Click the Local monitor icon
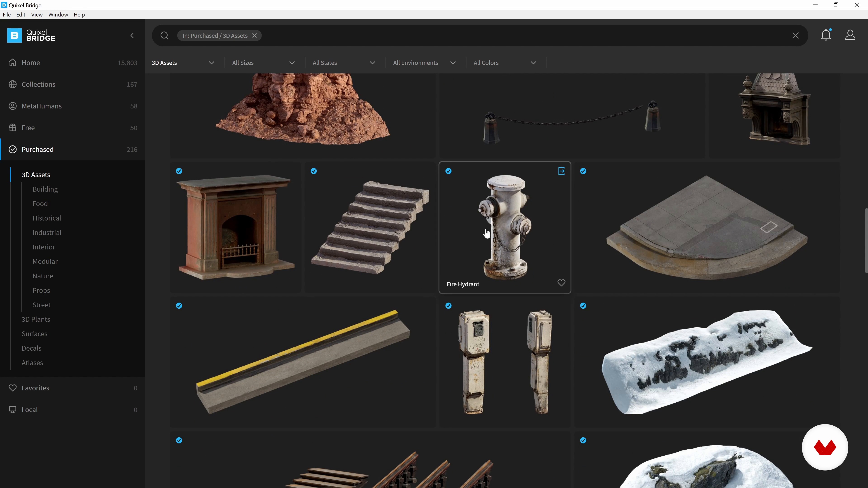Image resolution: width=868 pixels, height=488 pixels. [x=13, y=410]
